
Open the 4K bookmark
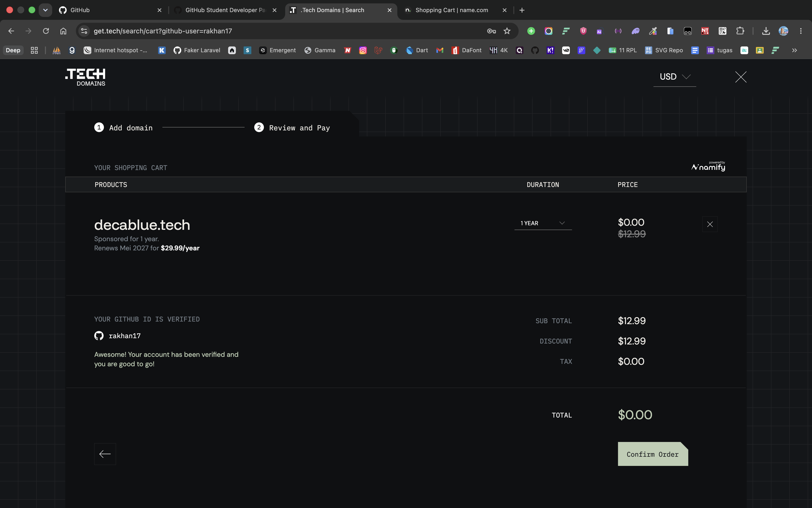pyautogui.click(x=499, y=50)
